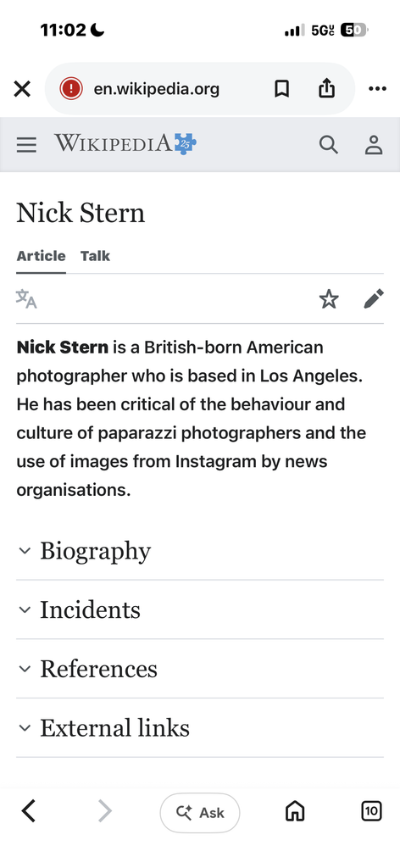Tap the Ask assistant button
The width and height of the screenshot is (400, 868).
[200, 813]
